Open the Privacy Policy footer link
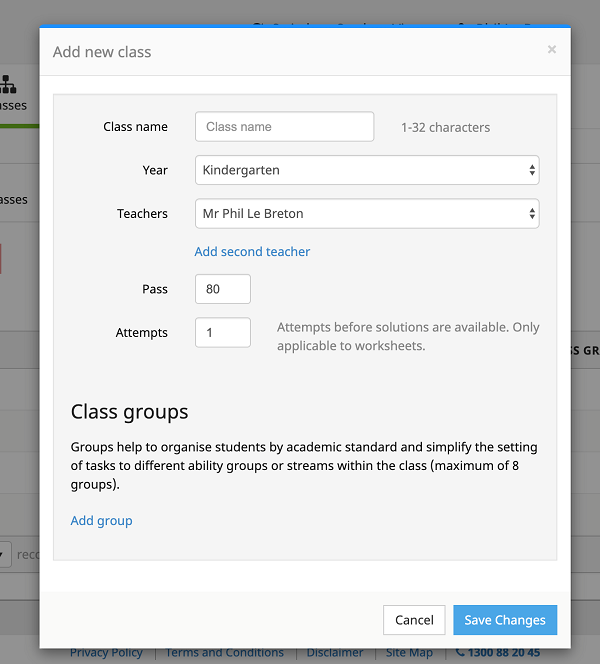Viewport: 600px width, 664px height. pos(106,653)
